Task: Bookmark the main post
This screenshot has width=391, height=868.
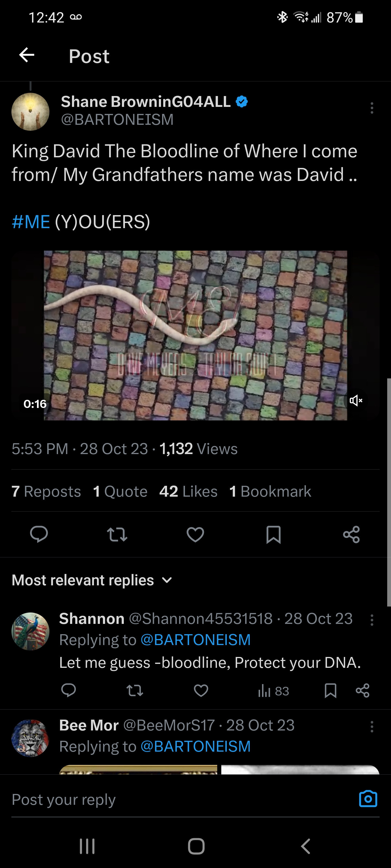Action: pyautogui.click(x=273, y=534)
